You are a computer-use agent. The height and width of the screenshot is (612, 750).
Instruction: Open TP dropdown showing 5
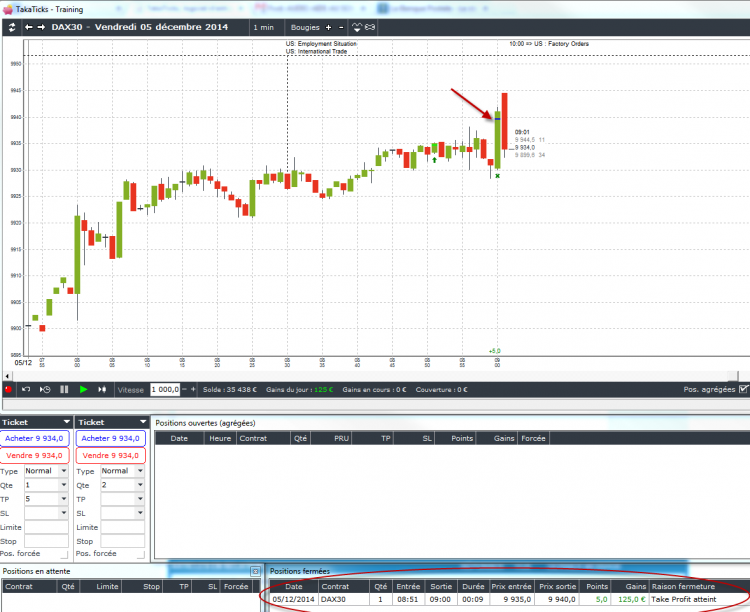tap(64, 499)
